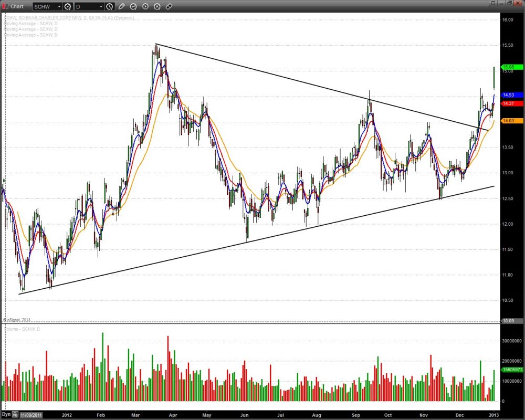Click the clock time template icon
The image size is (525, 420).
[109, 7]
